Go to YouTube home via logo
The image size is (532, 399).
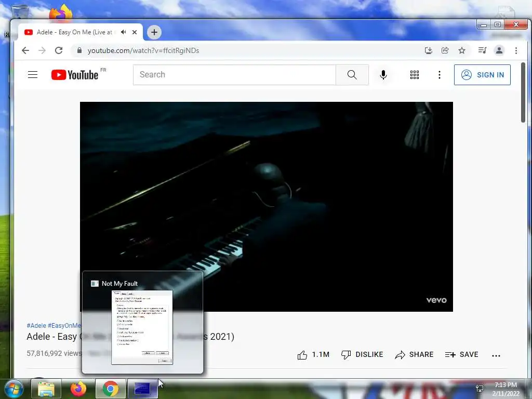75,75
